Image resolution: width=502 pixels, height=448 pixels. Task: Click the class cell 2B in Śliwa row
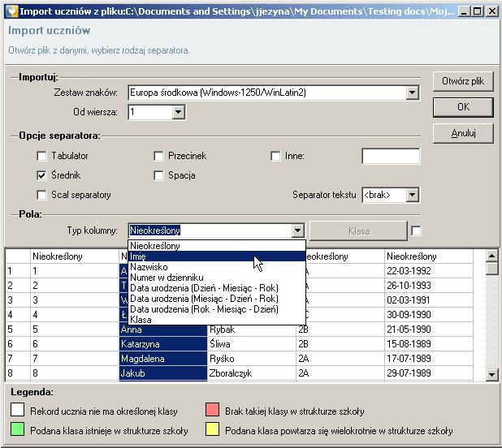(340, 344)
